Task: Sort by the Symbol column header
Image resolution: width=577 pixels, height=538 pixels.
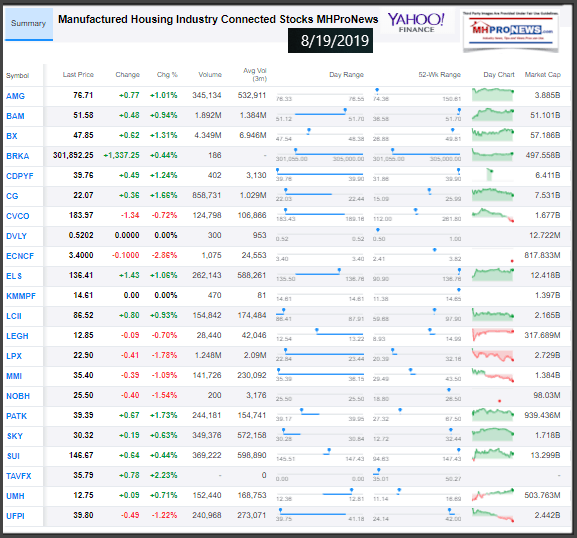Action: click(17, 75)
